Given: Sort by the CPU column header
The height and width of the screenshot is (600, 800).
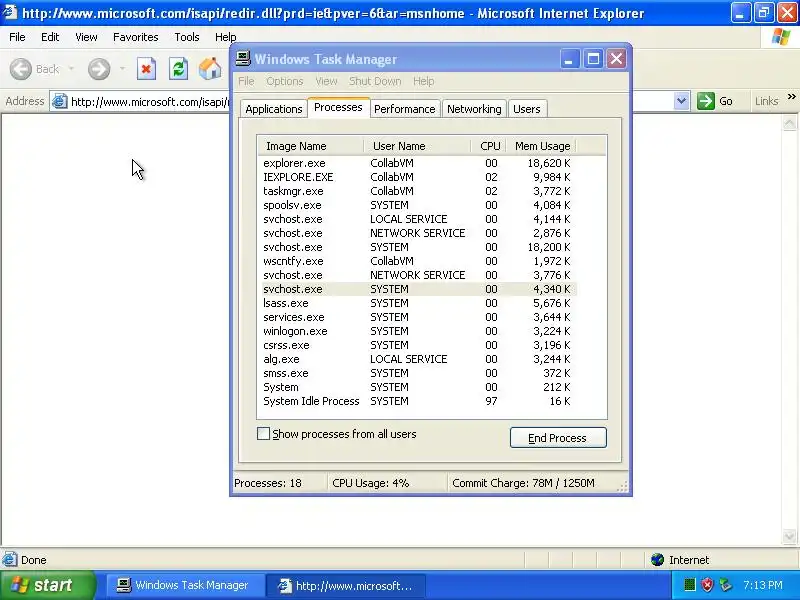Looking at the screenshot, I should tap(489, 146).
